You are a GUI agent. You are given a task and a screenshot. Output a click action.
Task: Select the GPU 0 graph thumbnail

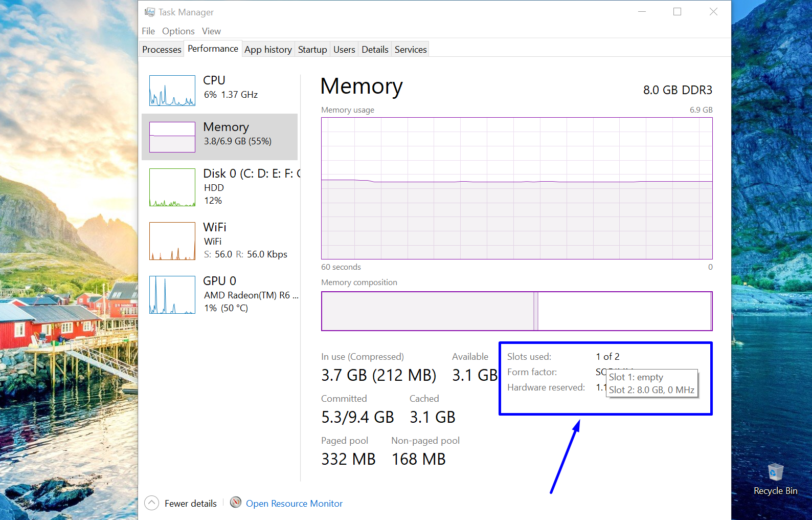click(172, 295)
